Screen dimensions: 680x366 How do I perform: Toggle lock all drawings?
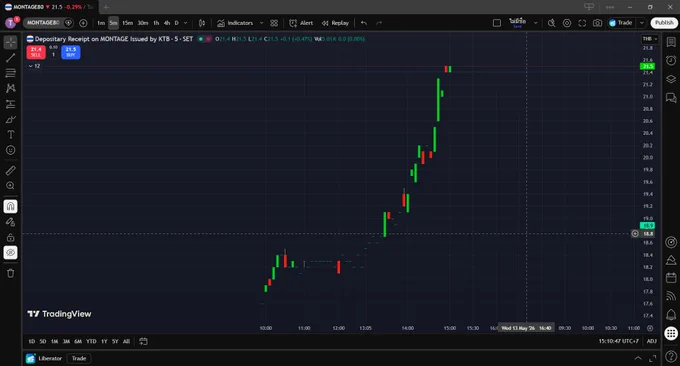coord(10,237)
